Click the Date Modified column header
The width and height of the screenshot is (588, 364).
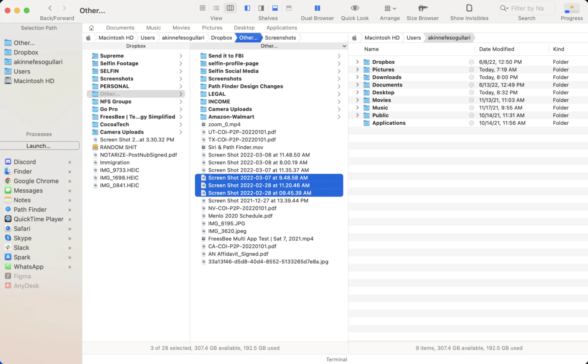(496, 49)
